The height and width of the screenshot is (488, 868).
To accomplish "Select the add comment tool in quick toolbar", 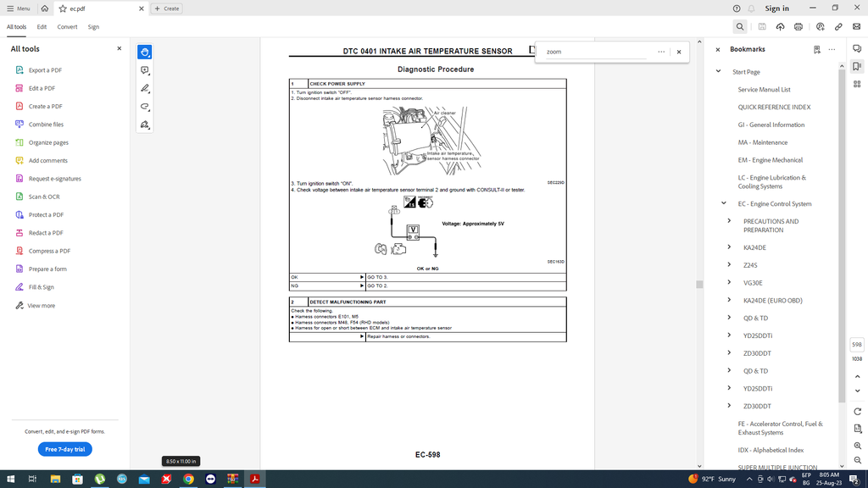I will [144, 70].
